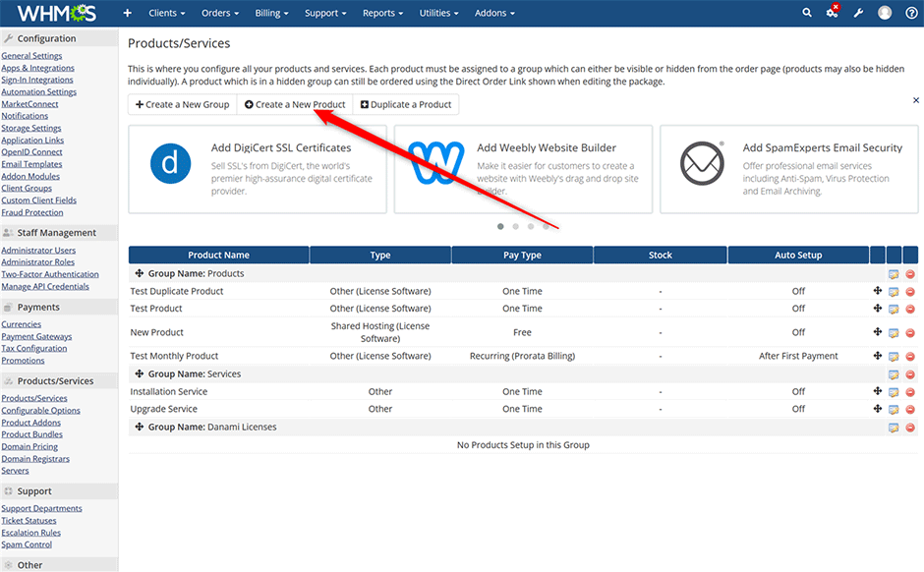Open the help question mark icon
The height and width of the screenshot is (572, 924).
tap(911, 13)
